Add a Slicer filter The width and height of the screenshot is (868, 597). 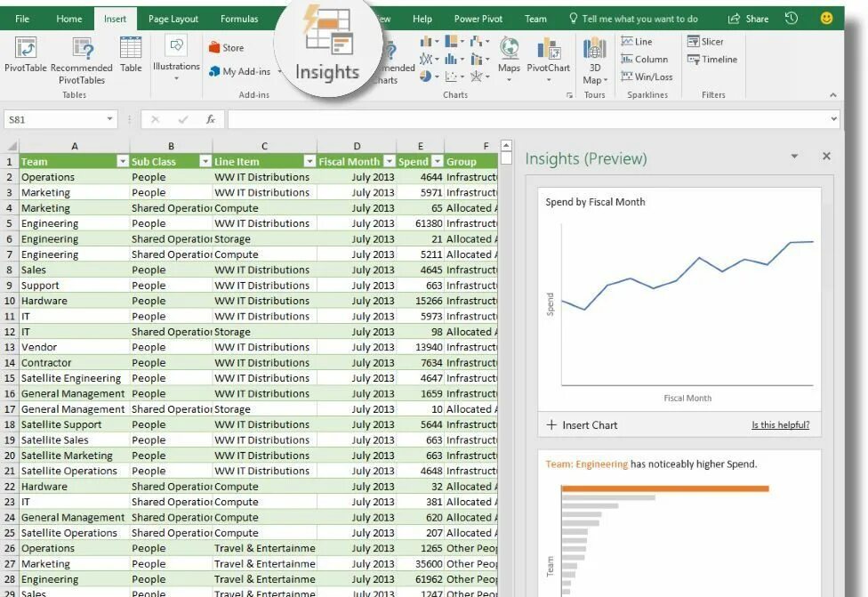[705, 42]
